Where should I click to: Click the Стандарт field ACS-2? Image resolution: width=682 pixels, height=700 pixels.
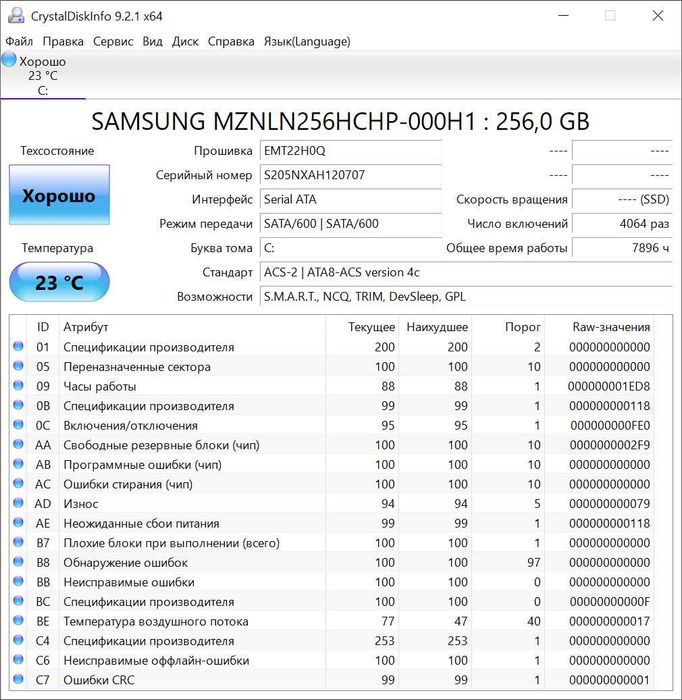tap(466, 272)
